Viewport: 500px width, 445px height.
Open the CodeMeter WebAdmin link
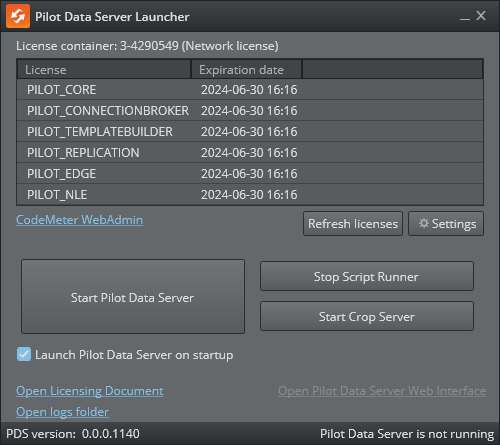coord(80,220)
